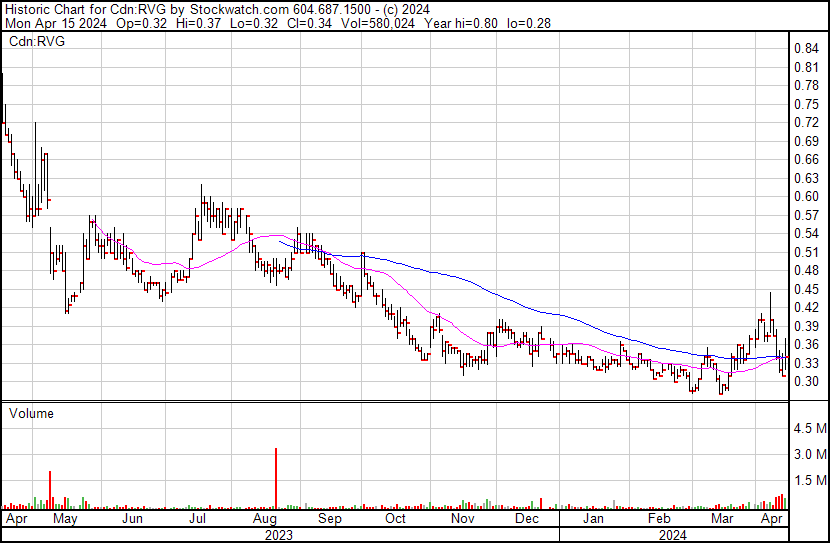The height and width of the screenshot is (543, 830).
Task: Click the 0.84 price axis label
Action: [x=806, y=49]
